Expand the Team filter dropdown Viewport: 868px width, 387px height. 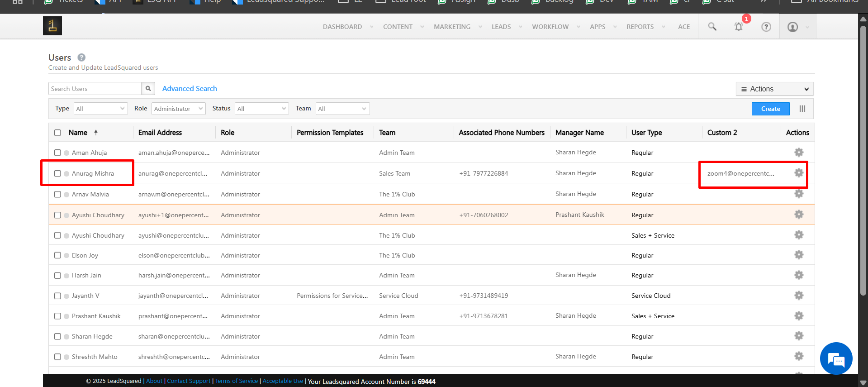click(342, 109)
